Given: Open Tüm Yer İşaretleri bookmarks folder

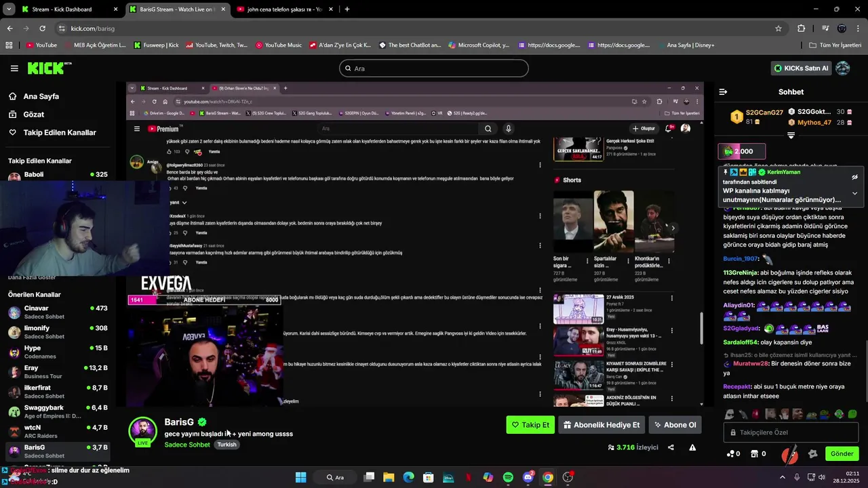Looking at the screenshot, I should click(835, 45).
